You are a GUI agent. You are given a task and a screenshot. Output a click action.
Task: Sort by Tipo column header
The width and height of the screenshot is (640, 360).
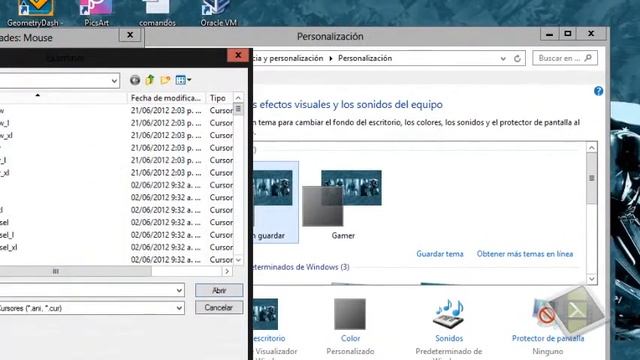(218, 98)
